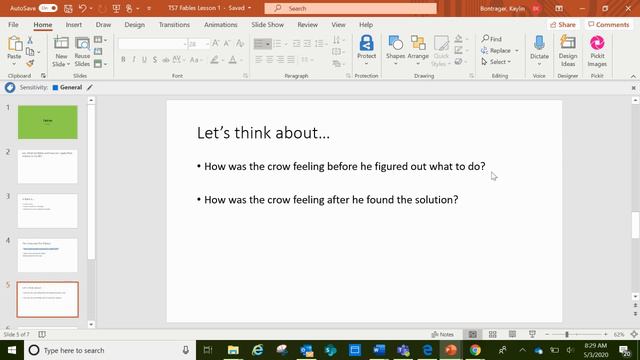The width and height of the screenshot is (640, 360).
Task: Click the Cut scissors icon
Action: [30, 40]
